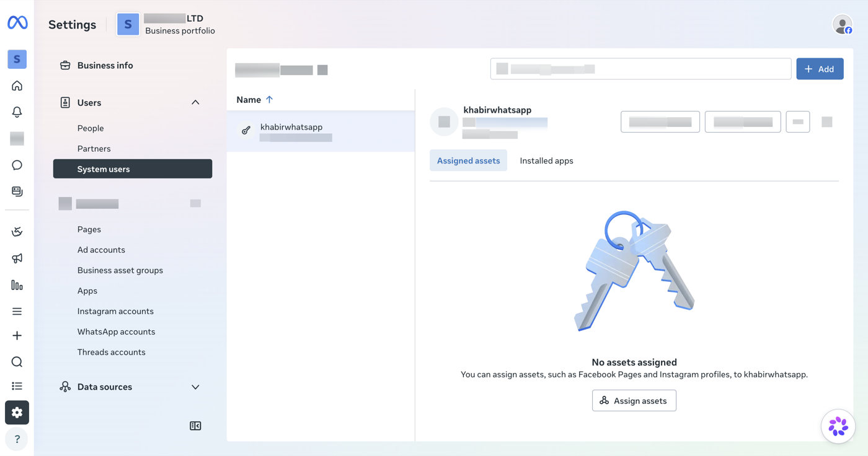Open Help question mark icon
This screenshot has width=868, height=456.
[17, 439]
